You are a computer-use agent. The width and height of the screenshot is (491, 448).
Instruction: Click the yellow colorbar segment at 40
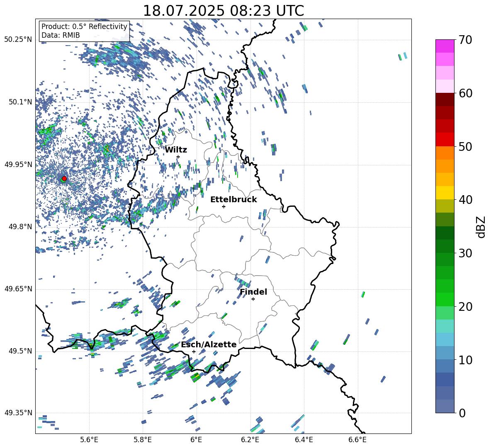445,193
